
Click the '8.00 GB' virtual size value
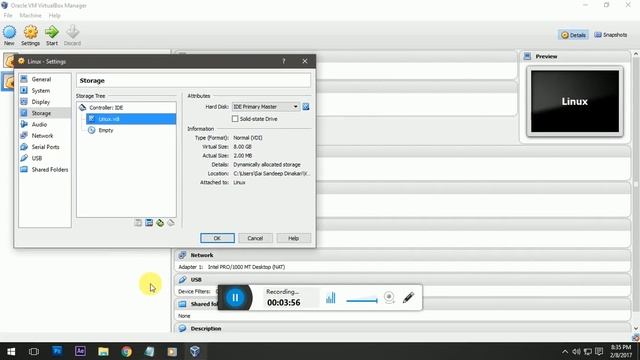(x=242, y=147)
